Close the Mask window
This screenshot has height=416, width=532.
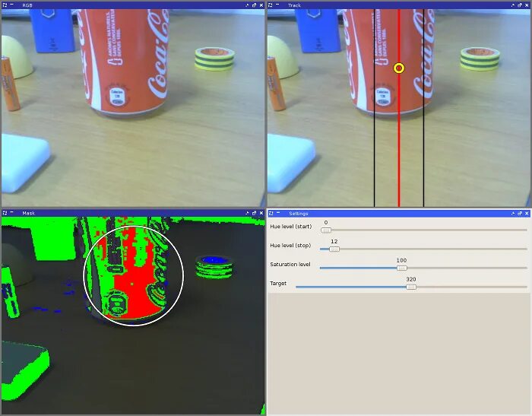click(261, 213)
